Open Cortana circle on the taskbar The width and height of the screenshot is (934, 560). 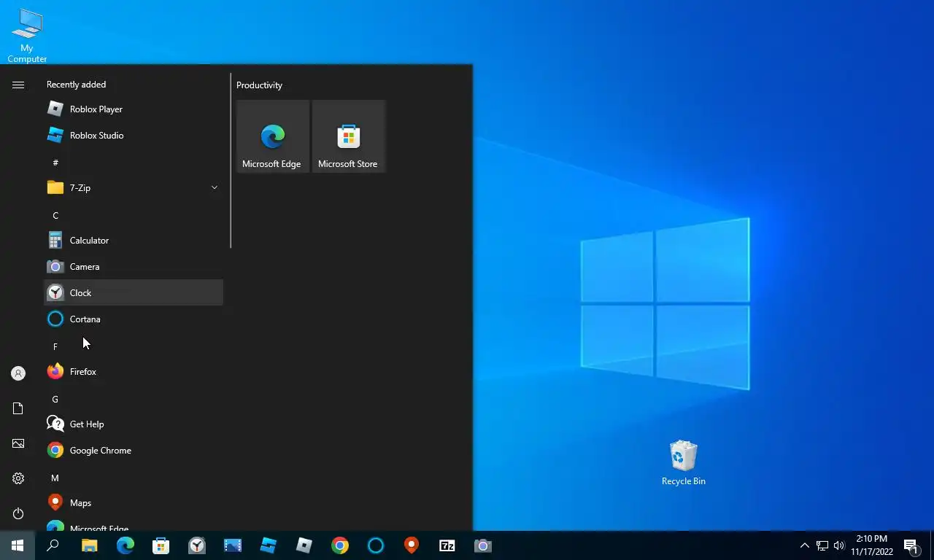[375, 545]
